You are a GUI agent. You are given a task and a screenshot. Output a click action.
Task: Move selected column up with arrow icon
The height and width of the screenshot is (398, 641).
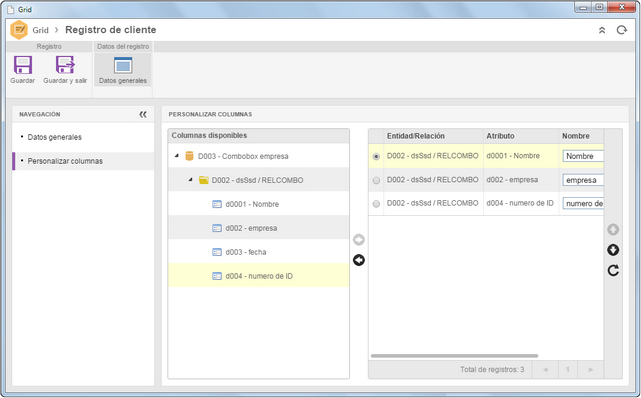click(x=613, y=230)
